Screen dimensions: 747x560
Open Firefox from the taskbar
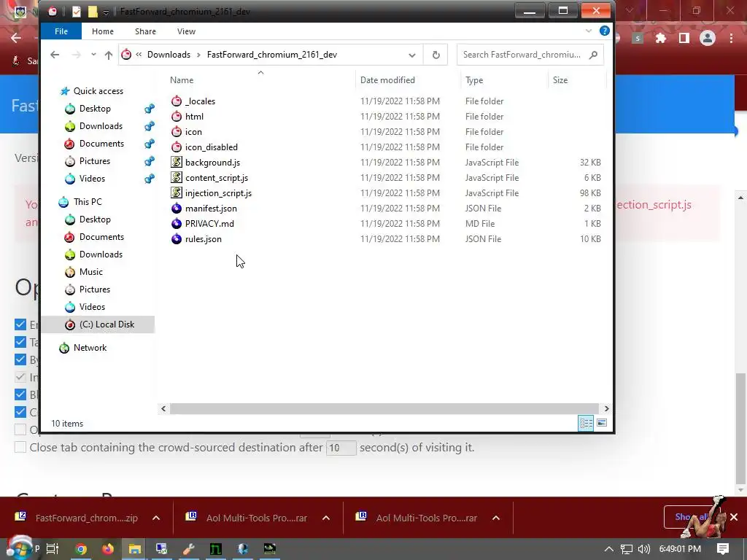108,549
